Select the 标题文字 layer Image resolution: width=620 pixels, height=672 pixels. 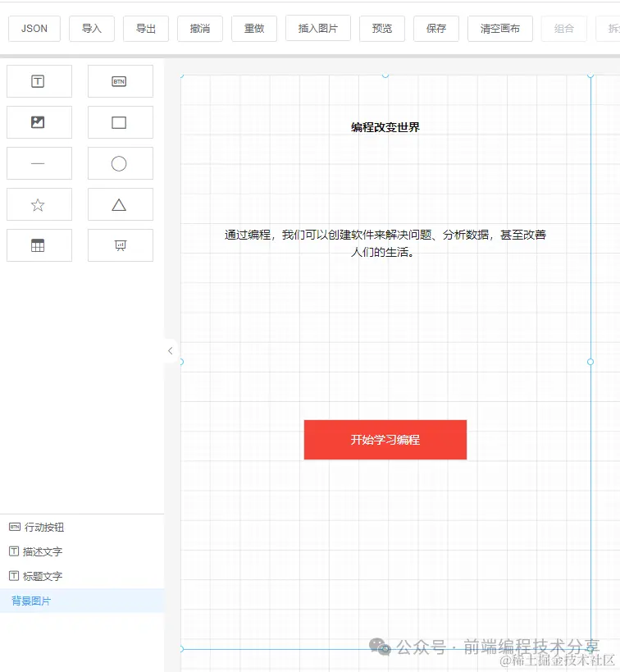tap(82, 576)
